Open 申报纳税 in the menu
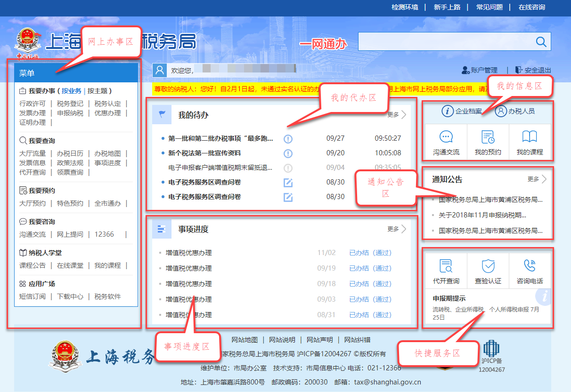 tap(70, 113)
